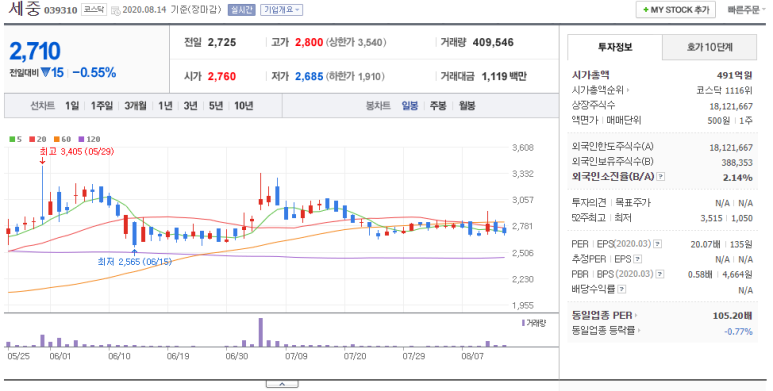Click the orange 60-day moving average legend
Image resolution: width=773 pixels, height=391 pixels.
point(63,139)
